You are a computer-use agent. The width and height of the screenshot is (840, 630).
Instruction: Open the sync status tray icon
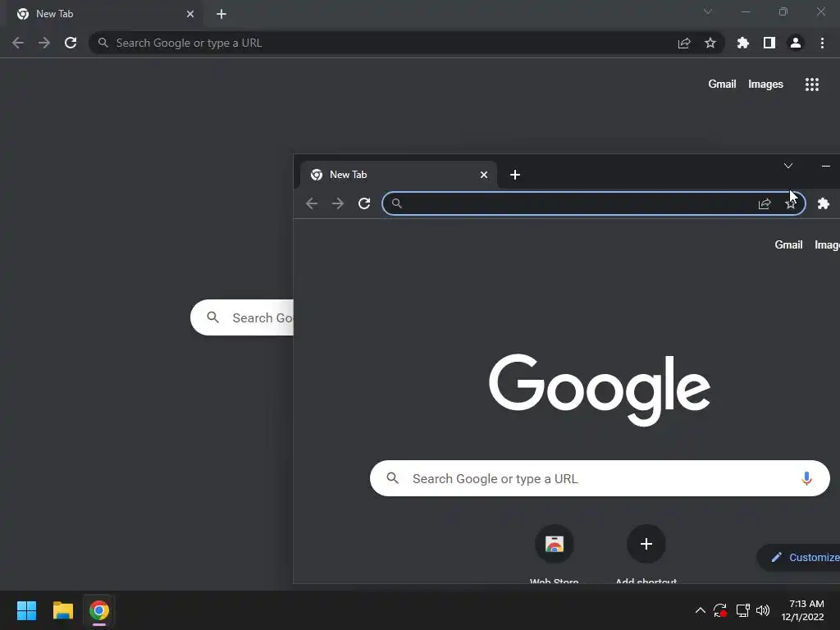[720, 610]
